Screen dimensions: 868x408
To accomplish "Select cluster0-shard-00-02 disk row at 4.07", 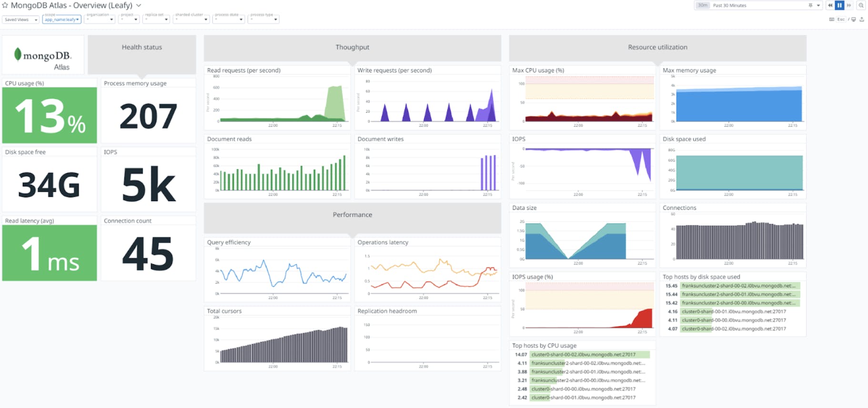I will pyautogui.click(x=732, y=329).
